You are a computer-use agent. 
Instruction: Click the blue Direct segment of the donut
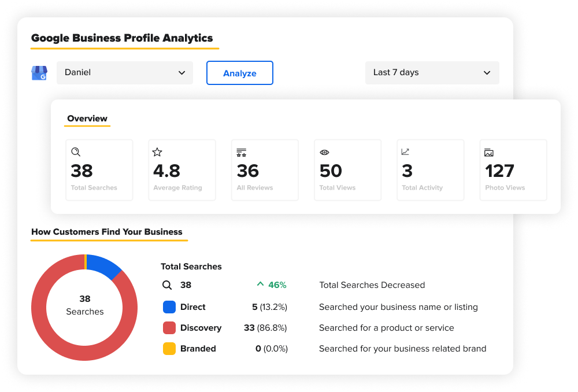click(x=103, y=265)
